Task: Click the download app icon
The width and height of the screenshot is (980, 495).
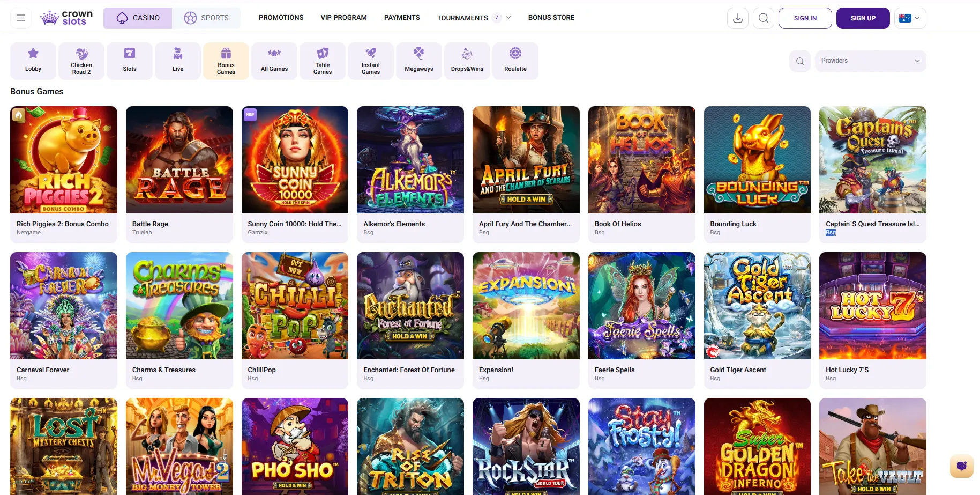Action: (x=738, y=18)
